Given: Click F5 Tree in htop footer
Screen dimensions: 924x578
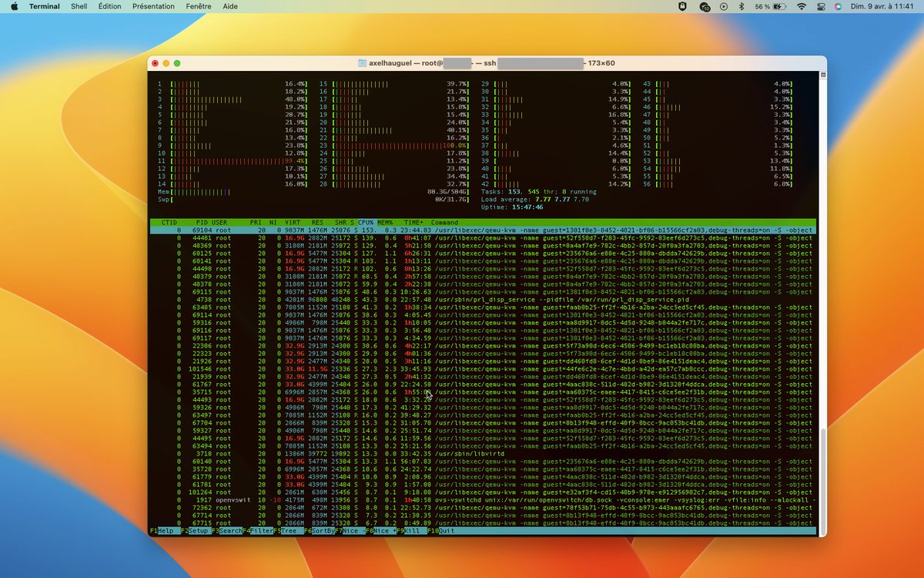Looking at the screenshot, I should click(289, 530).
